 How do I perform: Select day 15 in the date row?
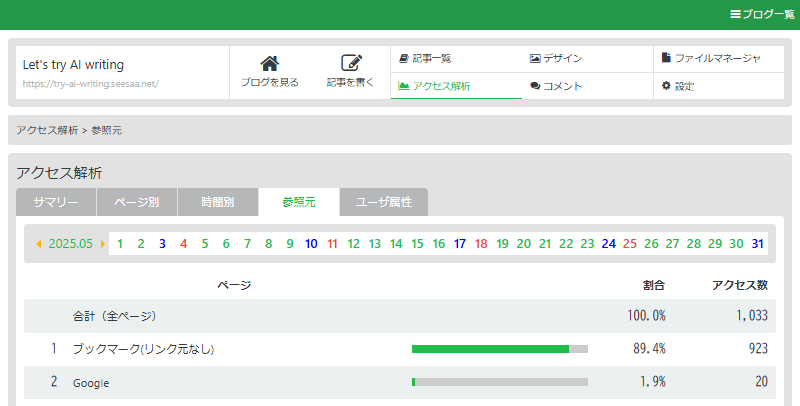[417, 243]
